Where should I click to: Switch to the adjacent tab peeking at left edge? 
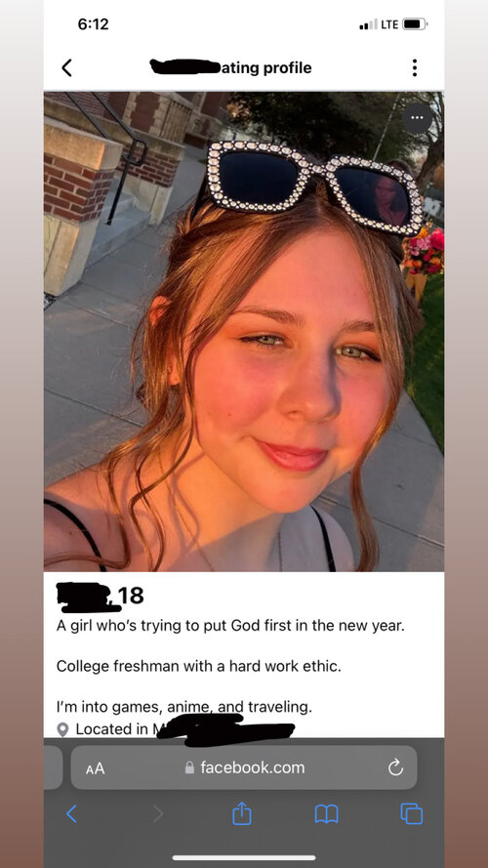point(53,767)
